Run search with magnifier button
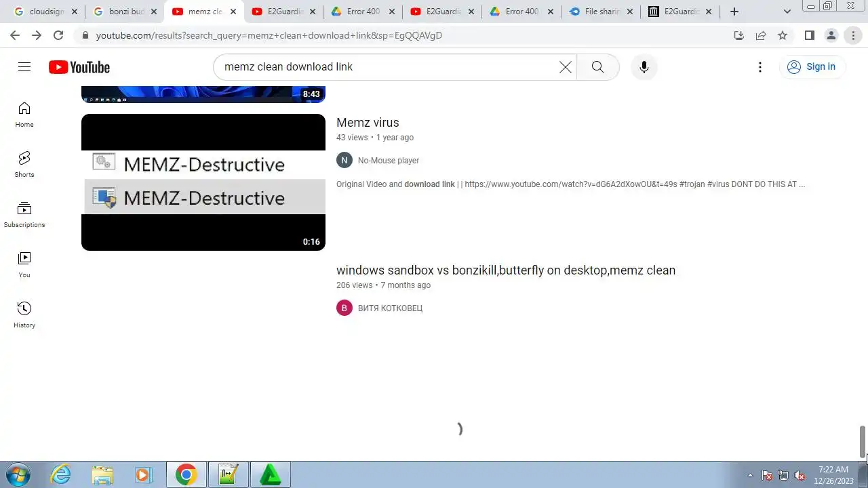 [597, 66]
